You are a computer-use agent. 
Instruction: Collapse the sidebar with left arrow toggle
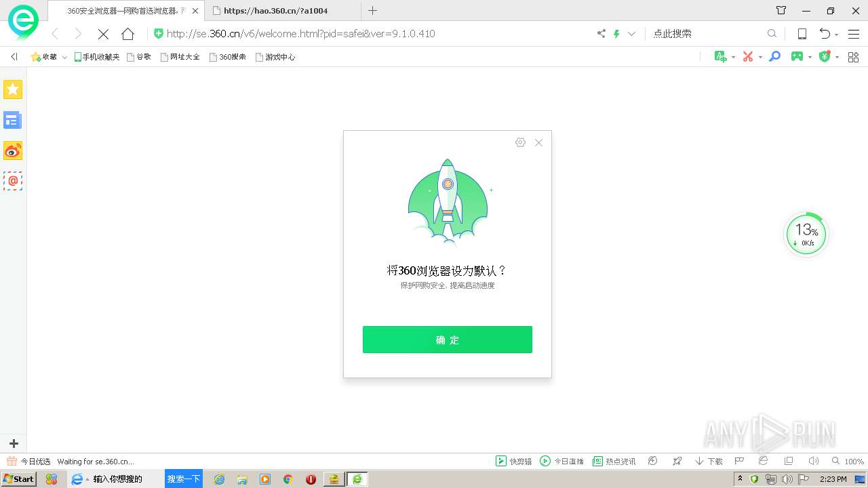(x=14, y=57)
